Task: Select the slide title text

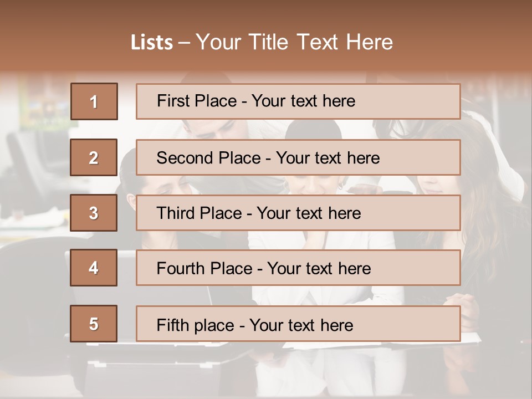Action: coord(262,42)
